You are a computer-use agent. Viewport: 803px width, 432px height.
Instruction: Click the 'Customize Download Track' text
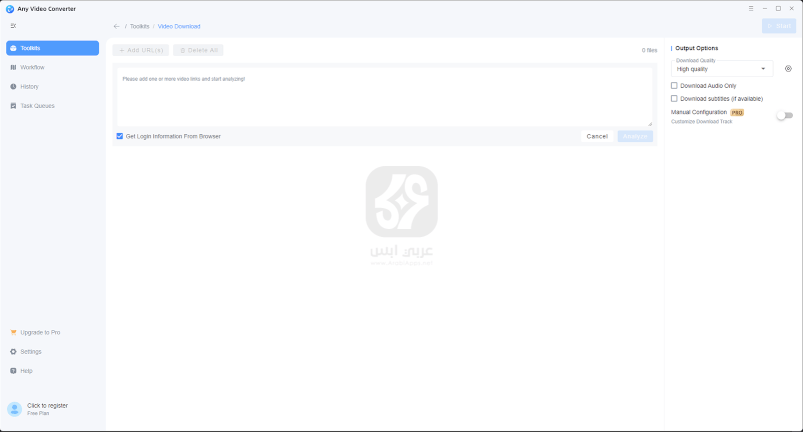coord(702,121)
